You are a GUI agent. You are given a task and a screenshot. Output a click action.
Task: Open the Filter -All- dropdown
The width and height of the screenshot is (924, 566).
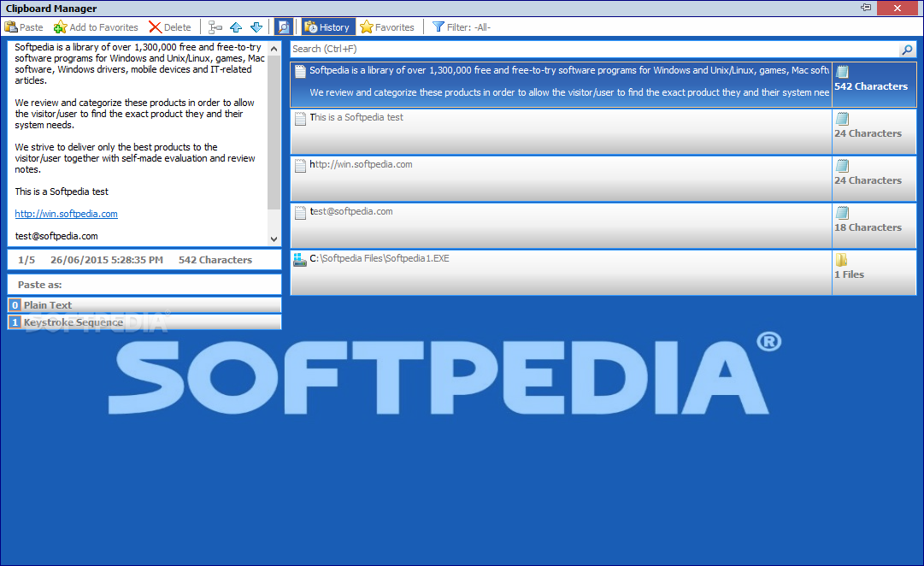coord(462,27)
